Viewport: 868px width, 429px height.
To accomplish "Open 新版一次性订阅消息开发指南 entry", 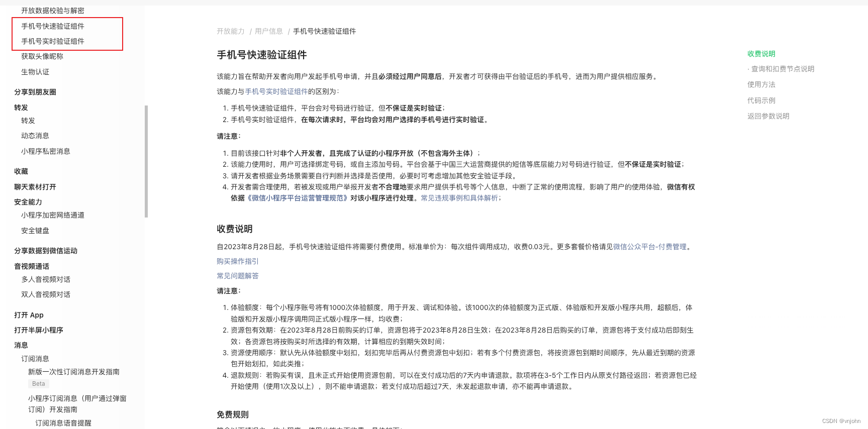I will tap(74, 372).
